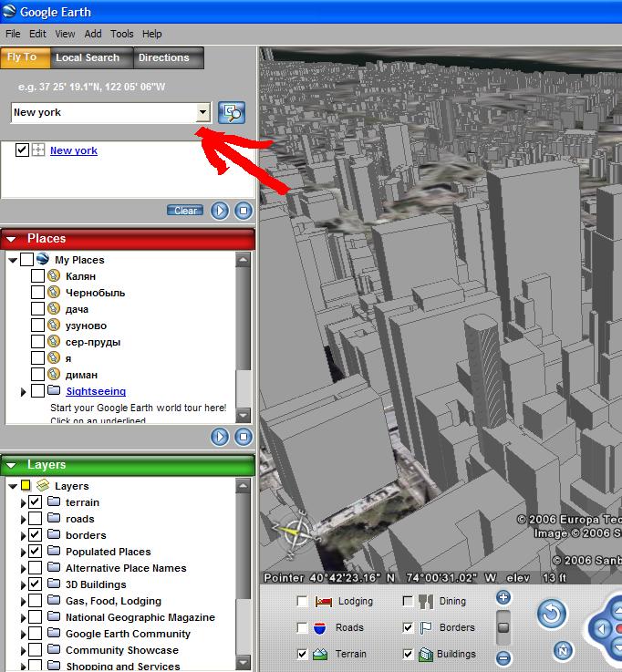622x672 pixels.
Task: Click the search magnifier button beside the Fly To field
Action: [232, 113]
